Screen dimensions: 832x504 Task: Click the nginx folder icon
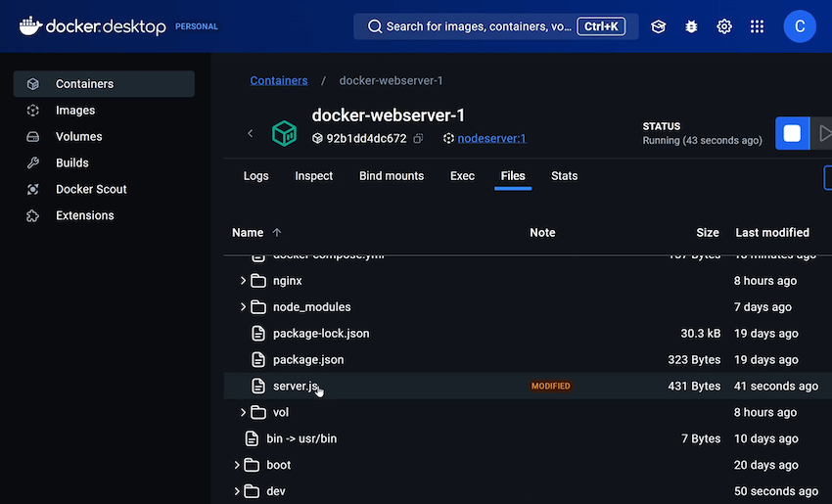[x=258, y=281]
